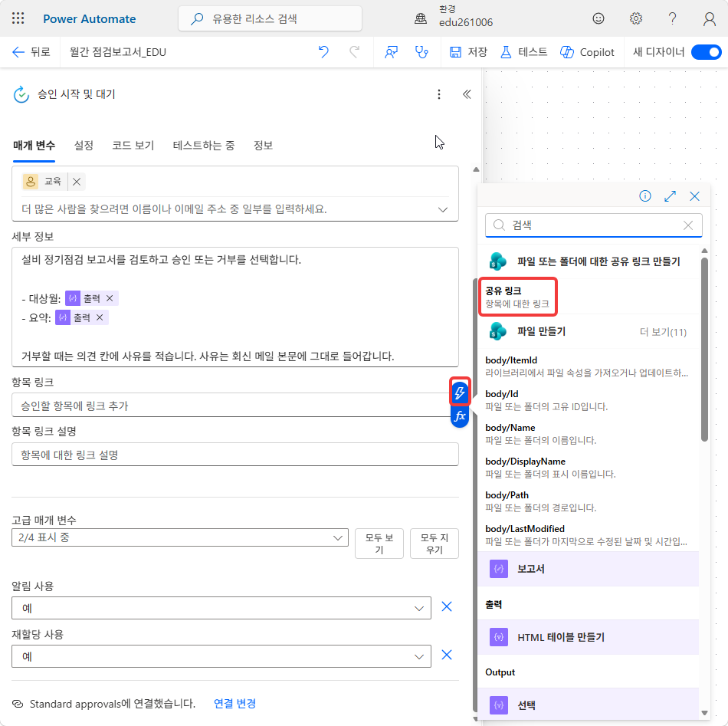The image size is (728, 726).
Task: Clear the dynamic content search field
Action: pyautogui.click(x=688, y=225)
